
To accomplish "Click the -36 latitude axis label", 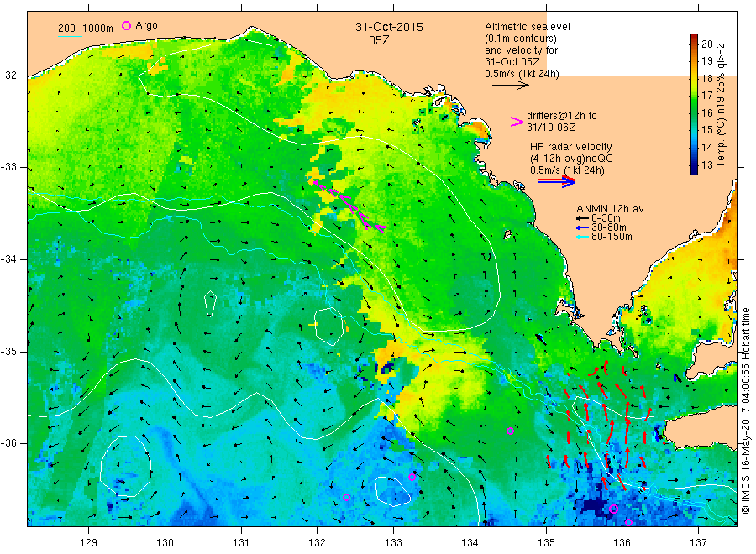I will 8,443.
